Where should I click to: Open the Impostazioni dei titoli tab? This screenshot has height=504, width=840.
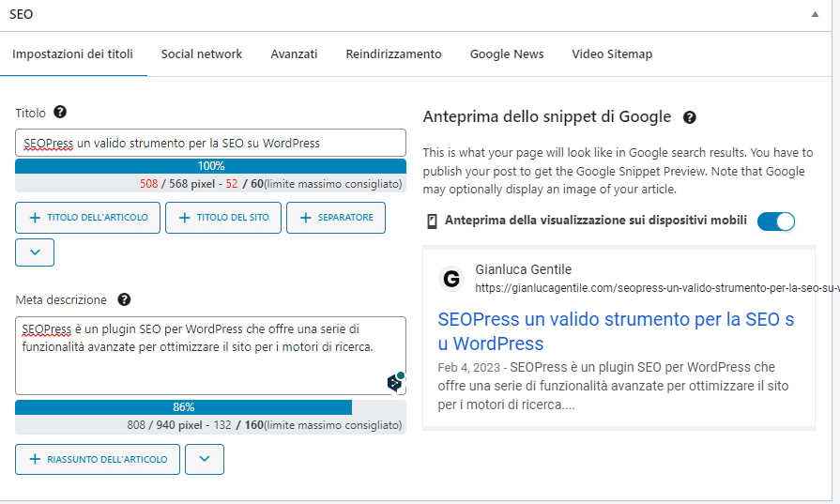pyautogui.click(x=73, y=54)
